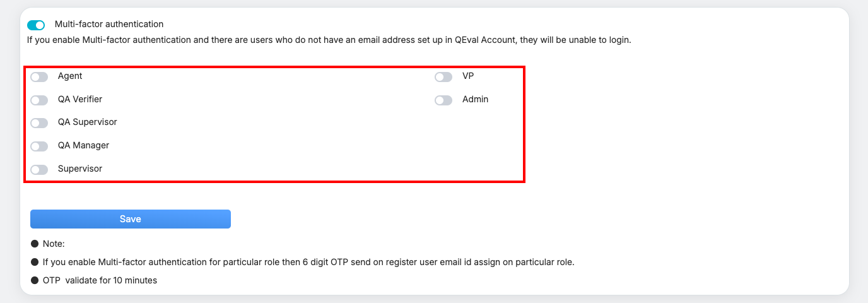Click the 'OTP validate for 10 minutes' note
The height and width of the screenshot is (303, 868).
point(100,280)
